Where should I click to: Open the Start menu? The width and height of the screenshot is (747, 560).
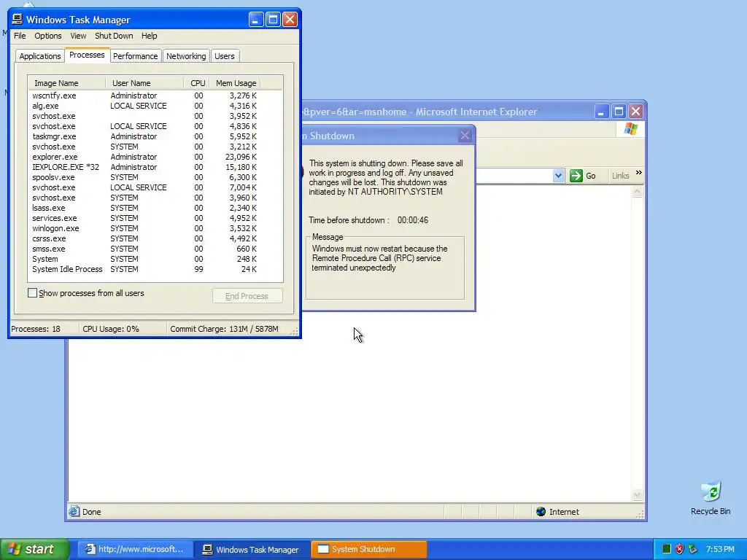(34, 549)
